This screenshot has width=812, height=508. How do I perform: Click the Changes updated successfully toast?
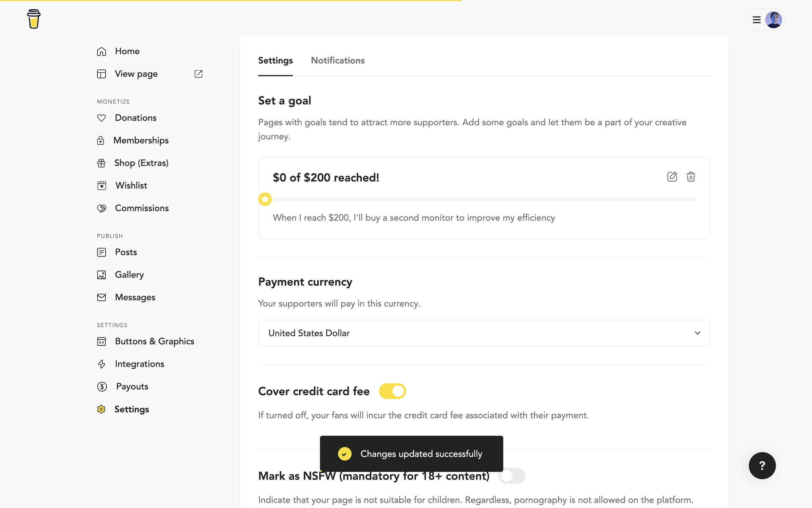tap(411, 454)
